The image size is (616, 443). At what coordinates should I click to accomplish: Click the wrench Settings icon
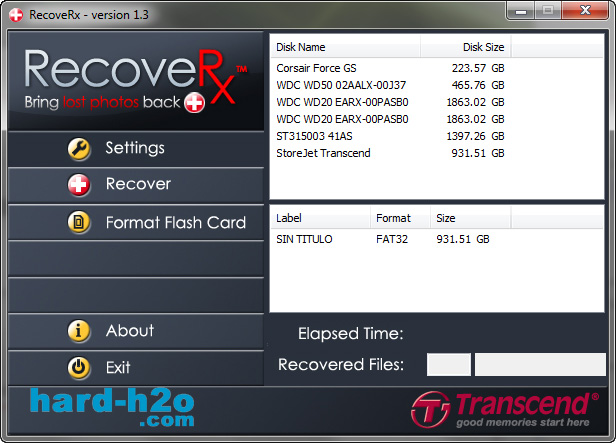[79, 149]
